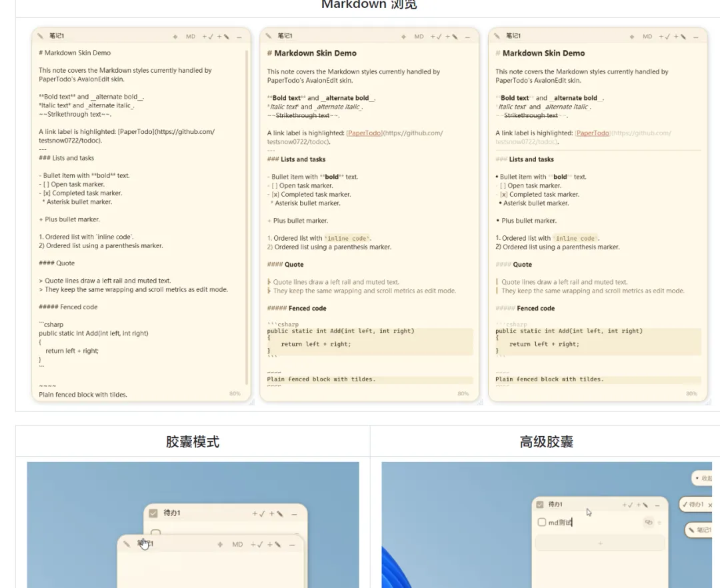Pin the 笔记1 window under 胶囊模式

coord(220,545)
